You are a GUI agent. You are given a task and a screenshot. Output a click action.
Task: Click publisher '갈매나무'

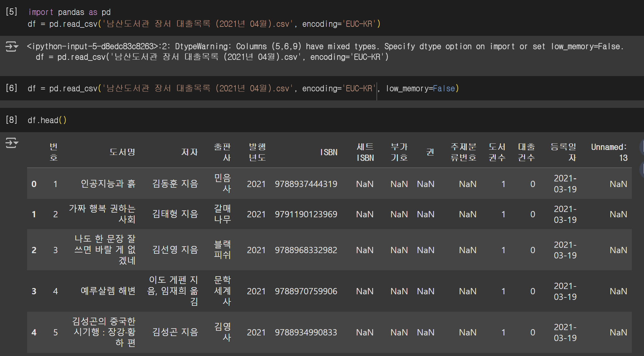tap(222, 214)
